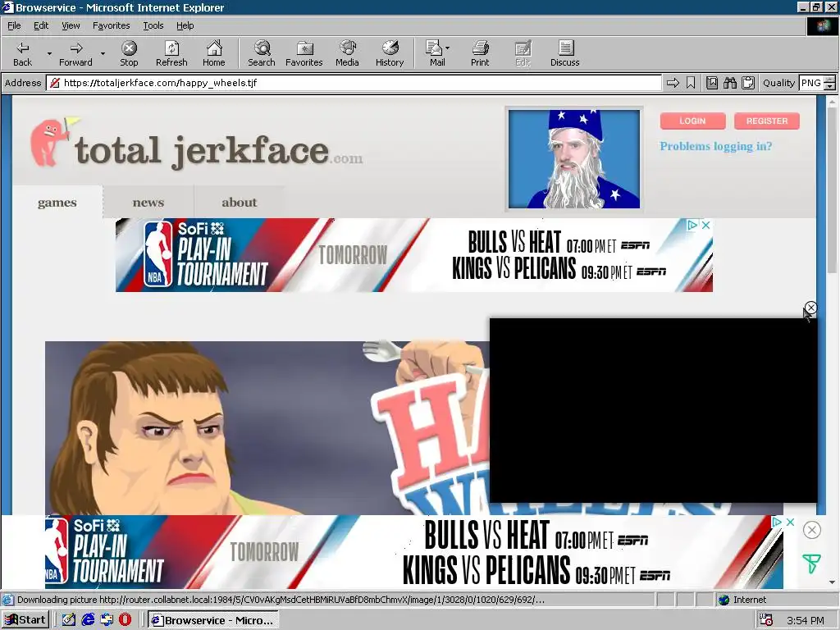Click the Happy Wheels game image
This screenshot has width=840, height=630.
click(267, 428)
